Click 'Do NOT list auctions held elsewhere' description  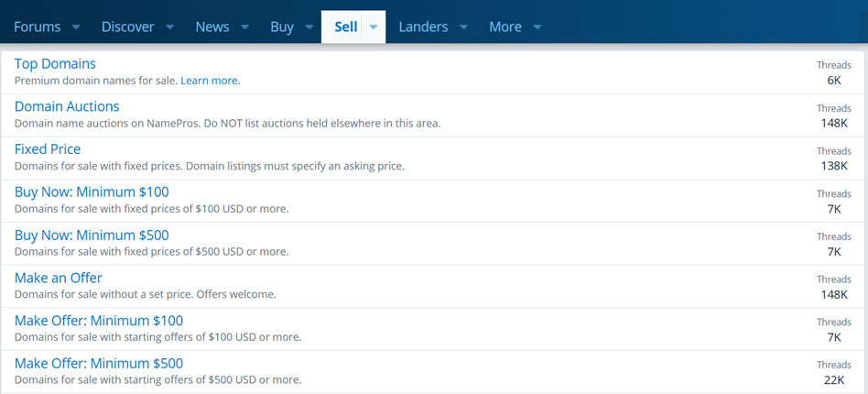[x=322, y=124]
